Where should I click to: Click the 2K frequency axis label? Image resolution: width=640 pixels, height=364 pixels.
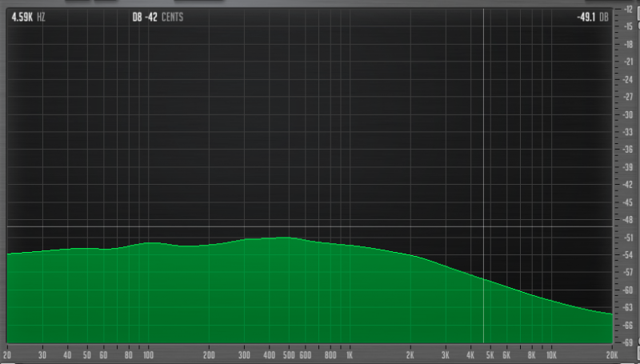click(x=410, y=354)
